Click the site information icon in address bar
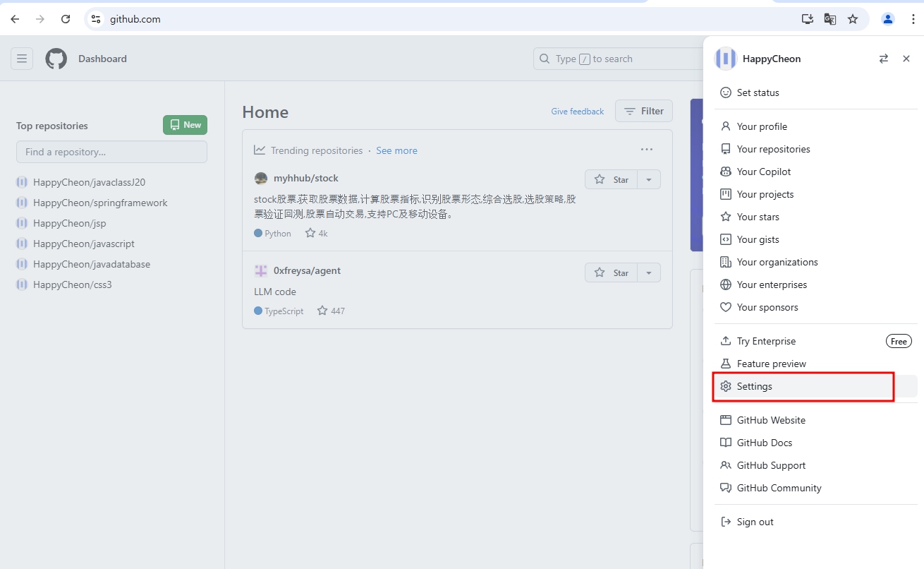Viewport: 924px width, 569px height. pyautogui.click(x=96, y=19)
